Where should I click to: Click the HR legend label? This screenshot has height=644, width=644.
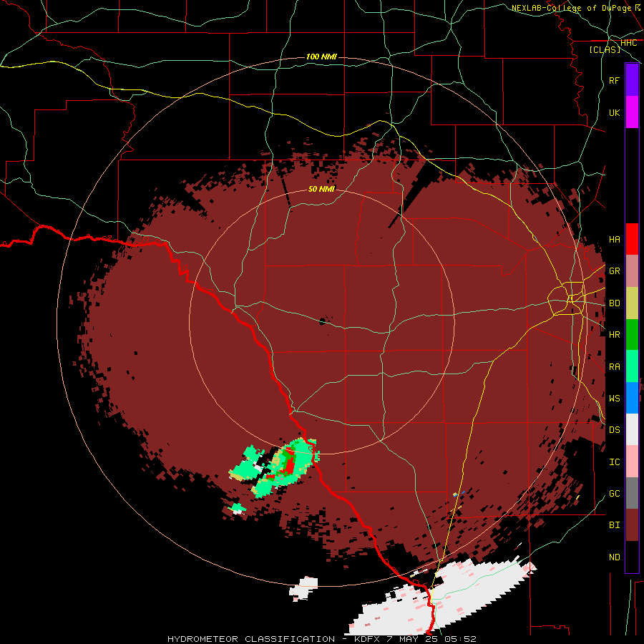coord(614,335)
